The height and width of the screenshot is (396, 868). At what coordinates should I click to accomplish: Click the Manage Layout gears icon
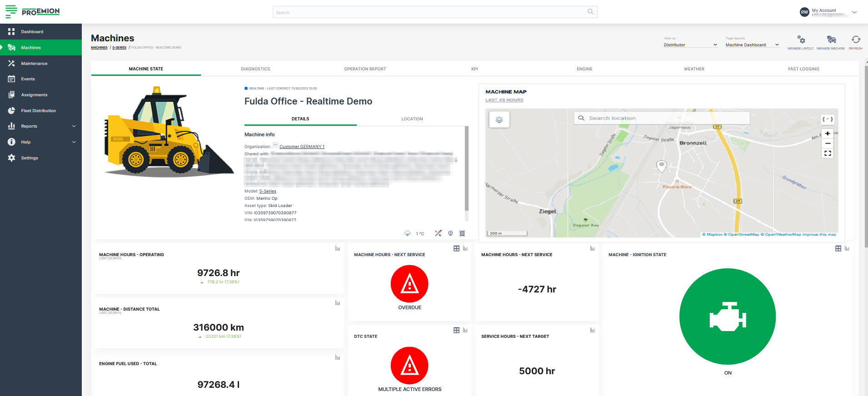coord(801,40)
